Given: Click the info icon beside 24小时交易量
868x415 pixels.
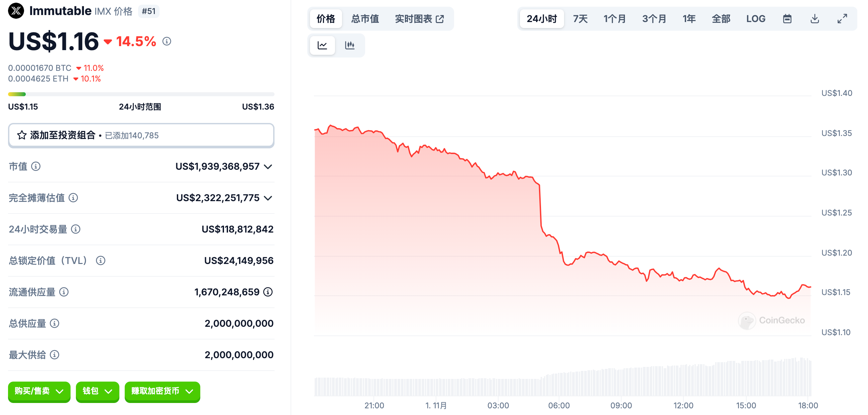Looking at the screenshot, I should click(76, 230).
